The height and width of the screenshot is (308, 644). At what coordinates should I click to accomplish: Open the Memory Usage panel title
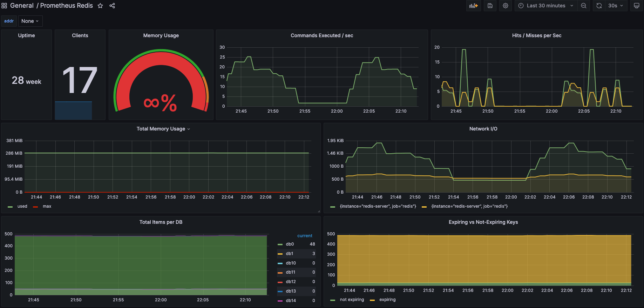click(x=161, y=35)
